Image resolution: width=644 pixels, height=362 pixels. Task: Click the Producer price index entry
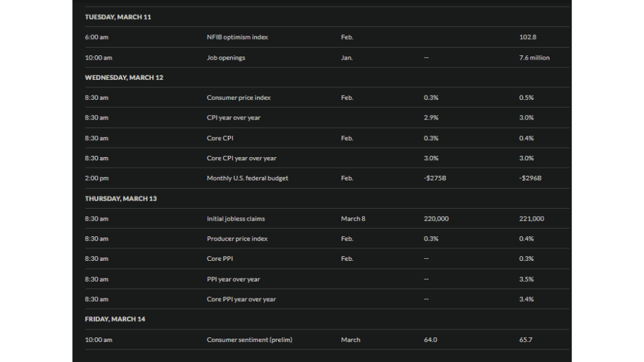(237, 238)
